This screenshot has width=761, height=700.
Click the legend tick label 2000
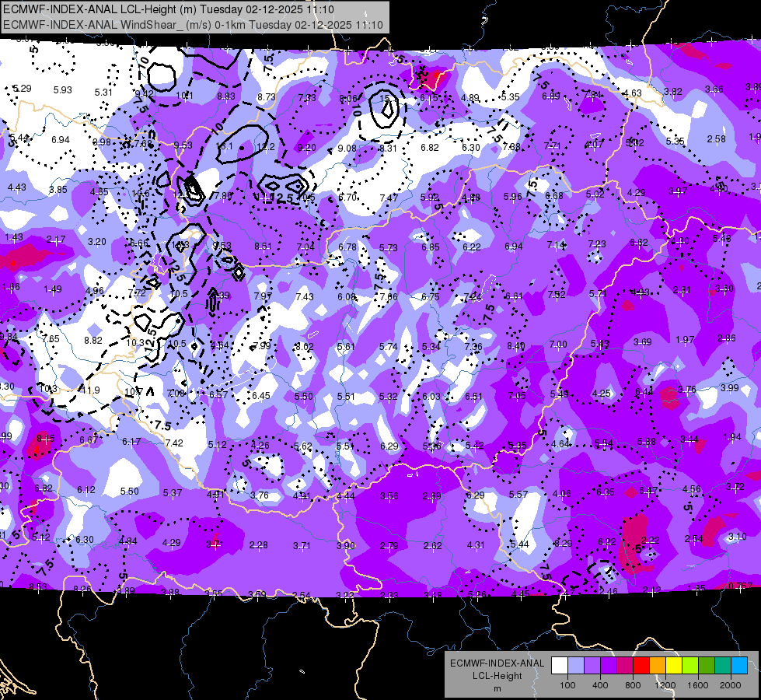(731, 685)
